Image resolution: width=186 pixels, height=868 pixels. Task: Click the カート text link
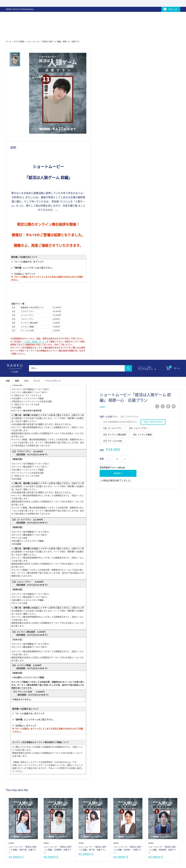coord(177,368)
